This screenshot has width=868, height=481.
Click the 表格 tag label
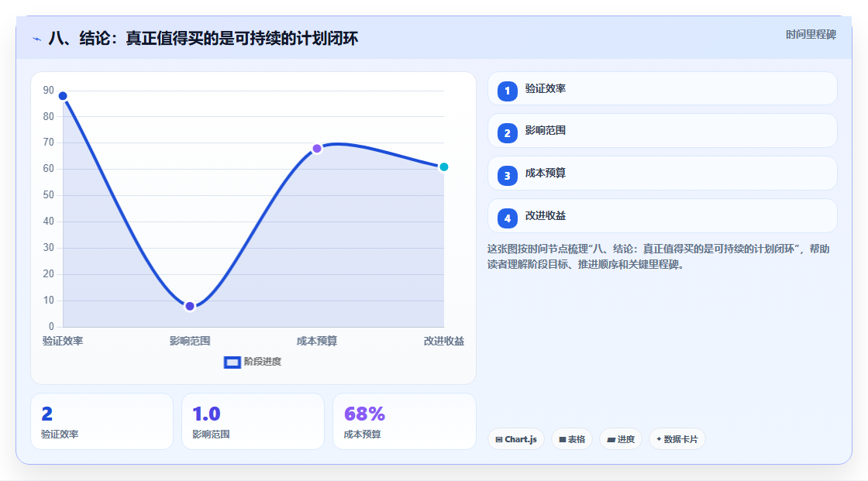click(577, 439)
